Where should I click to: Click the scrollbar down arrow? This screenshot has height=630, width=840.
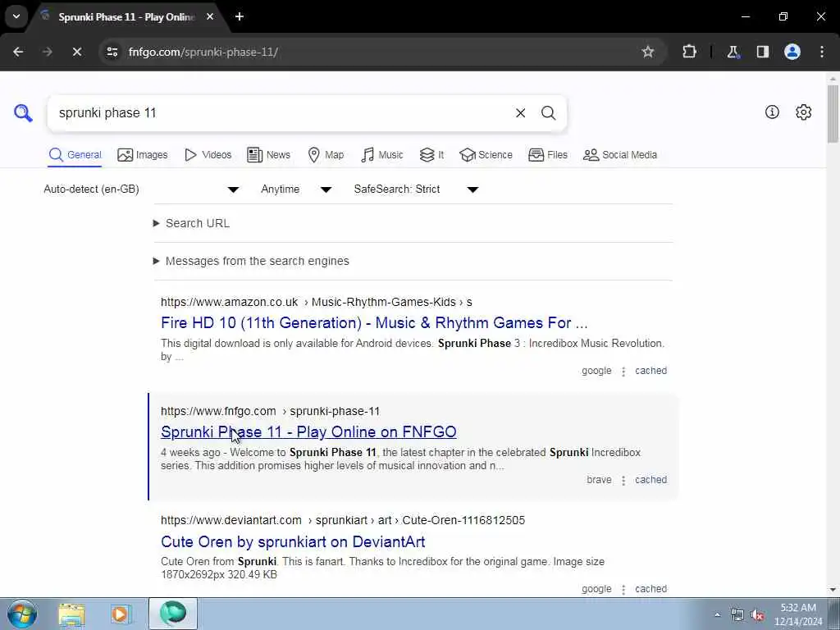[833, 590]
